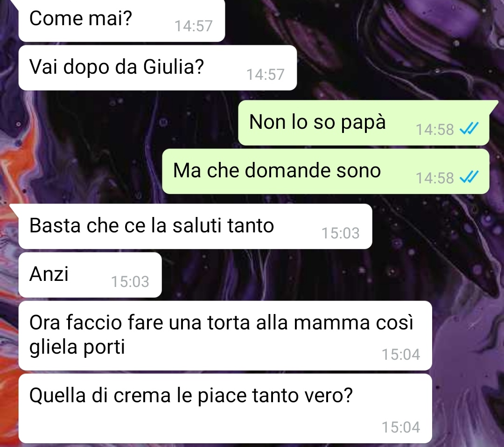Tap the 15:03 timestamp beside 'Basta che ce la saluti'
The image size is (504, 447).
pyautogui.click(x=341, y=233)
